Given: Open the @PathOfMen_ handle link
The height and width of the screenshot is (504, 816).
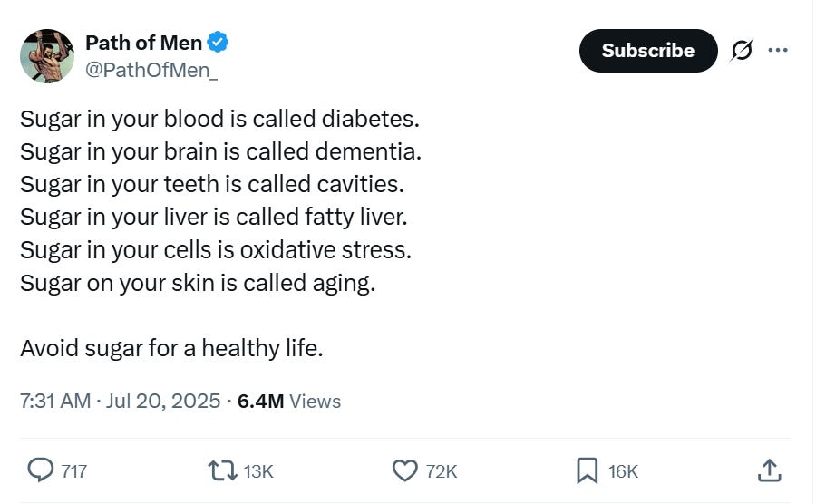Looking at the screenshot, I should point(151,72).
